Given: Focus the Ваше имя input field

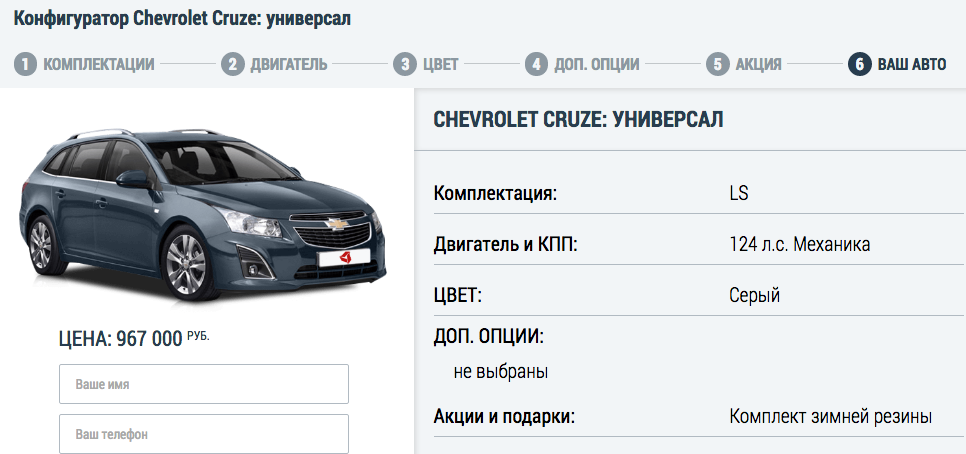Looking at the screenshot, I should click(x=204, y=384).
